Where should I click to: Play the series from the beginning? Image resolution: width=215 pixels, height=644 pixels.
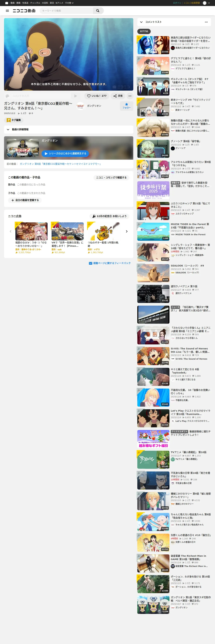[65, 153]
